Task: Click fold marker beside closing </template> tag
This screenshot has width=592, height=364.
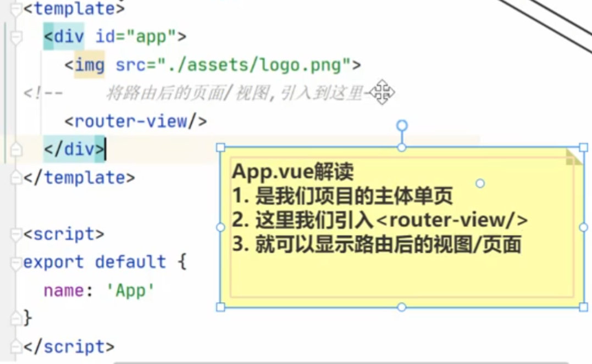Action: coord(16,178)
